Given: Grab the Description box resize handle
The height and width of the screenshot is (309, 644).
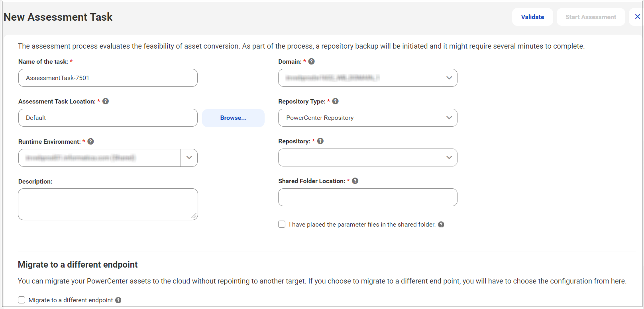Looking at the screenshot, I should click(x=194, y=216).
